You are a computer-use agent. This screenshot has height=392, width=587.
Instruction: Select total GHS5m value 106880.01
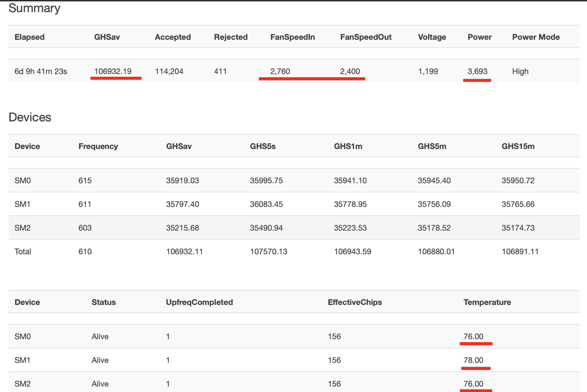[436, 252]
